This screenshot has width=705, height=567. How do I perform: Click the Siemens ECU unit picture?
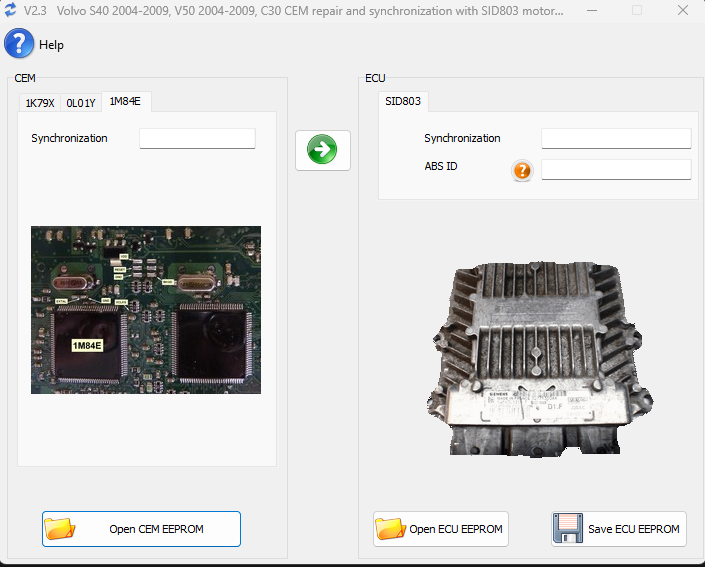click(x=540, y=359)
